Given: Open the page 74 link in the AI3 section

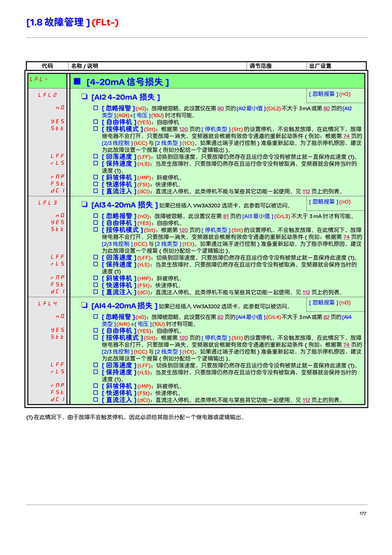Looking at the screenshot, I should coord(346,237).
